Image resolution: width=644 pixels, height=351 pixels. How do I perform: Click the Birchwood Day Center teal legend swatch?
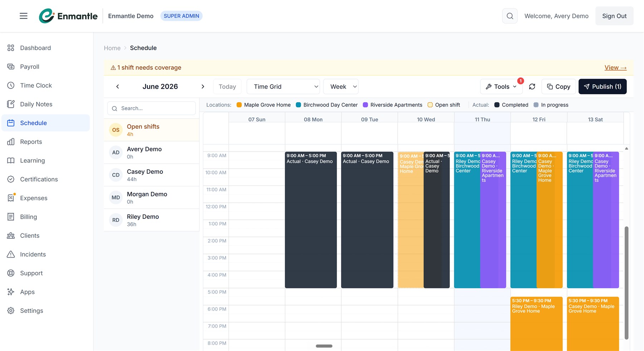coord(298,105)
